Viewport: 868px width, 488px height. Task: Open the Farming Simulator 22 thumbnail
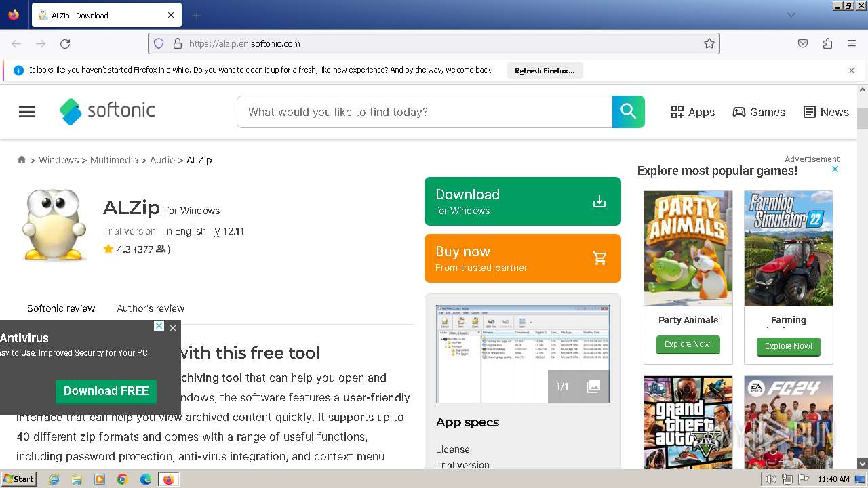tap(789, 248)
